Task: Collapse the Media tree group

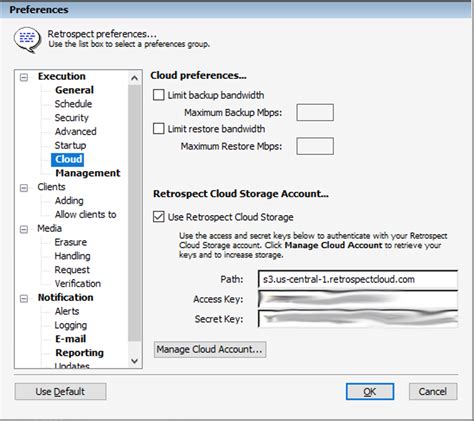Action: click(x=24, y=229)
